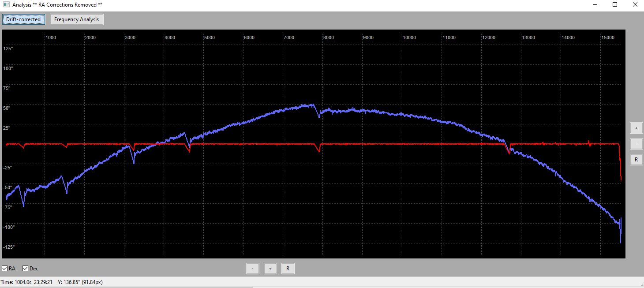Click the Drift-corrected button
The width and height of the screenshot is (644, 288).
[23, 19]
